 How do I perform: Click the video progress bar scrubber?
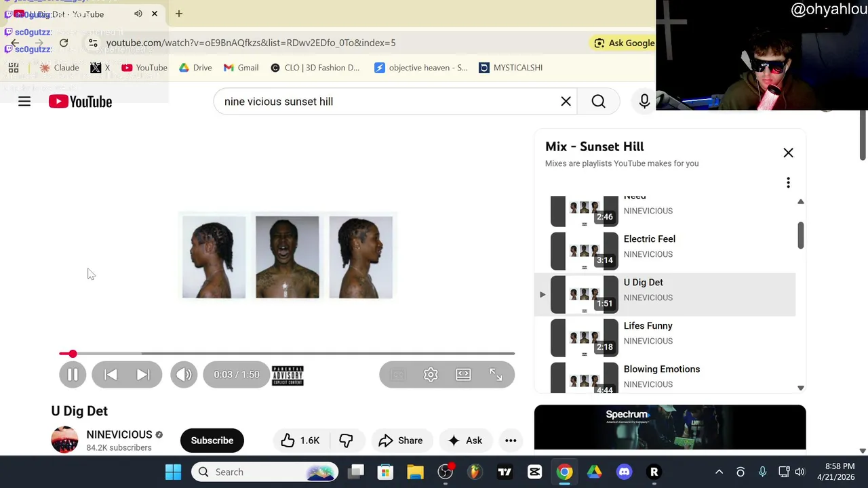(73, 354)
